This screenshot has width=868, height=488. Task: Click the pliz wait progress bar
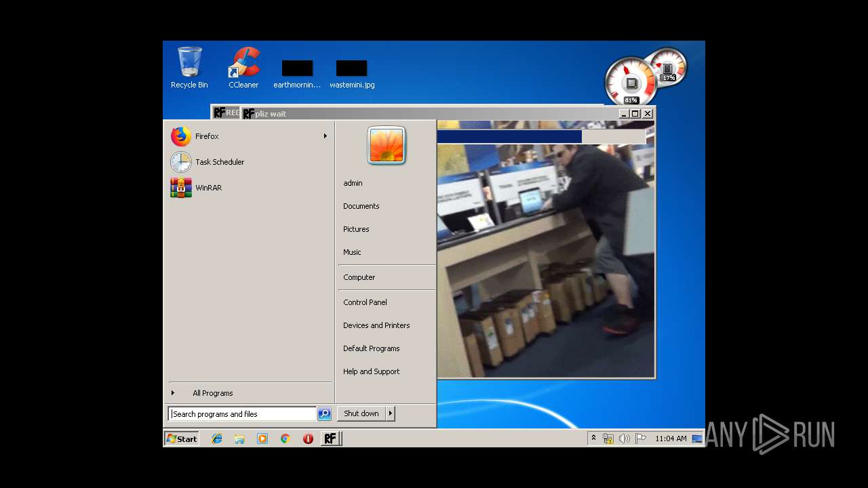tap(541, 137)
